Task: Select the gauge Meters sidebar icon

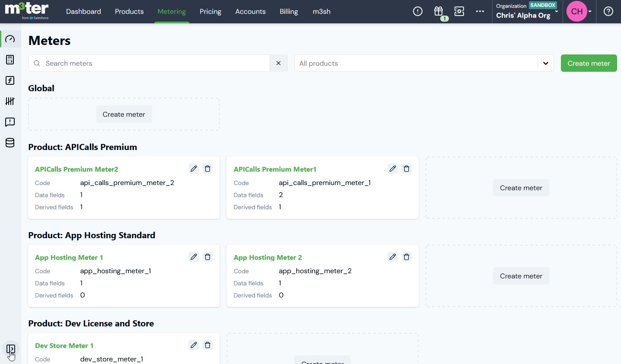Action: 10,39
